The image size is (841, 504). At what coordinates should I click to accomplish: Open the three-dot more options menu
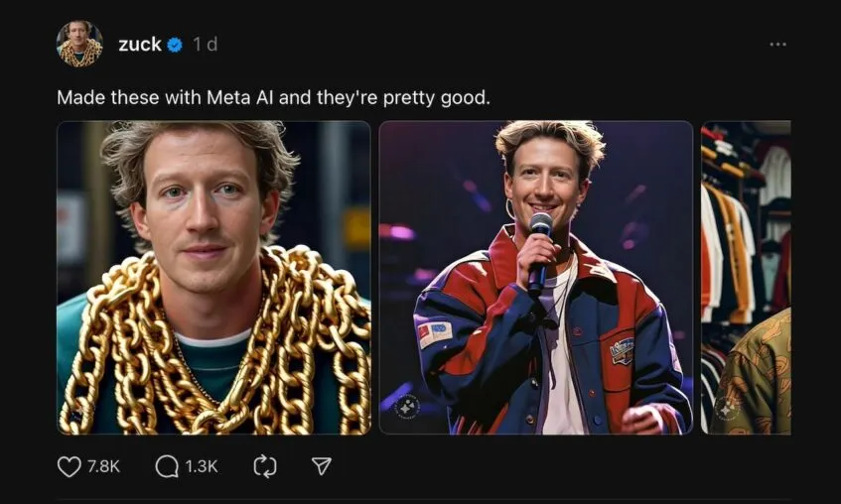point(777,45)
